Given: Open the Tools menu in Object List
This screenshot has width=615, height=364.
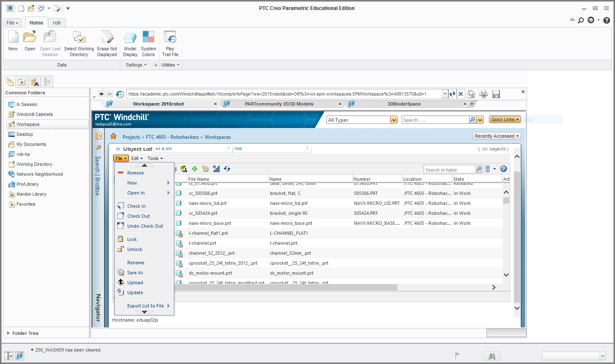Looking at the screenshot, I should 155,158.
